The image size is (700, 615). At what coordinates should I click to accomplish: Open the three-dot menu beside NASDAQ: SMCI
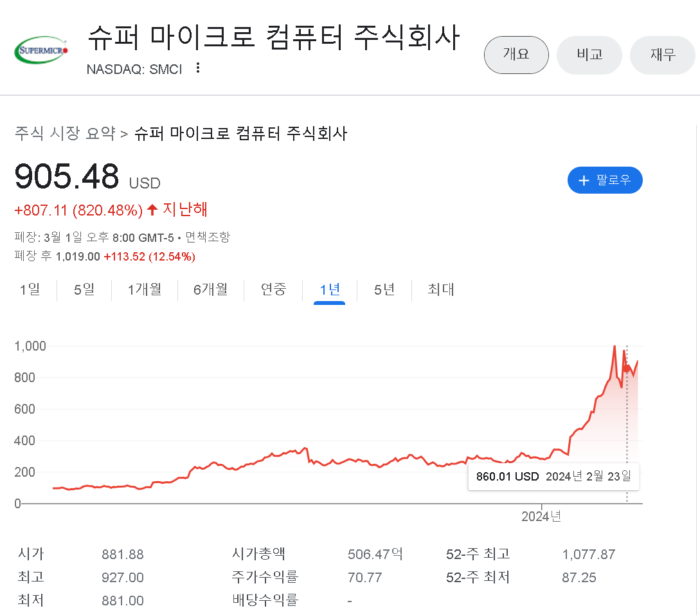click(198, 68)
